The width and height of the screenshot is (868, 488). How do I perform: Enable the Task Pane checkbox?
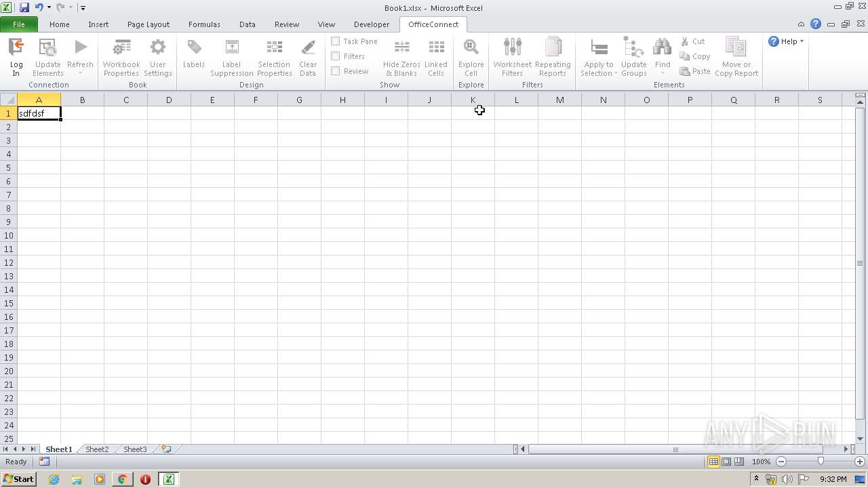point(335,41)
